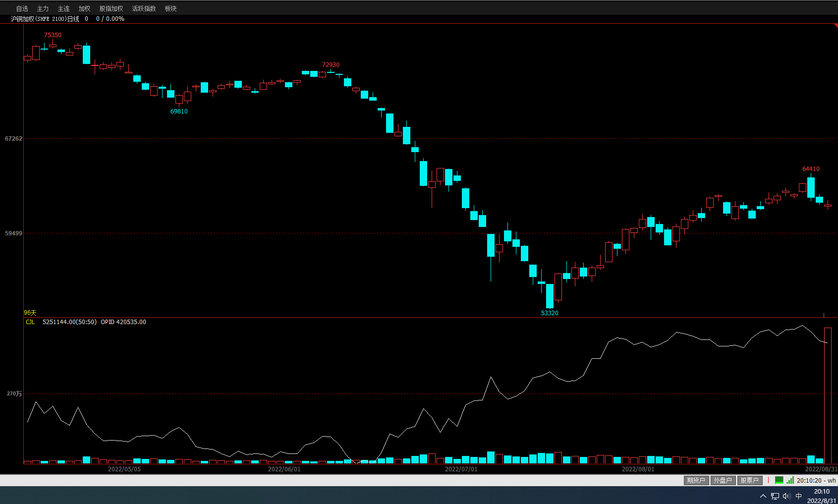The image size is (838, 504).
Task: Open the 自选 tab
Action: click(22, 8)
